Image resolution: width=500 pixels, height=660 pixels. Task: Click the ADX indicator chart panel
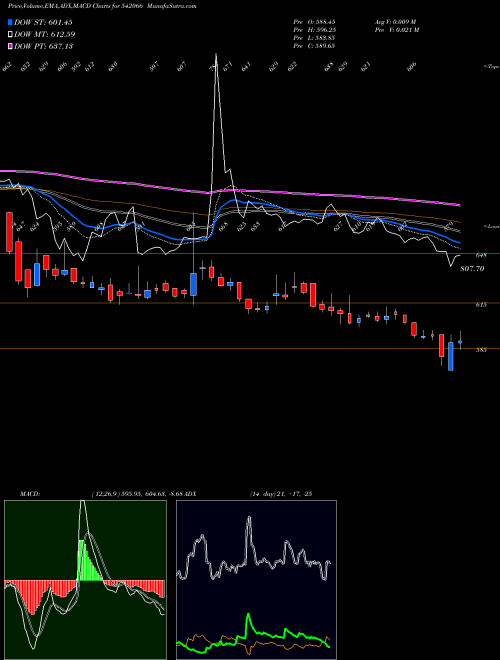click(x=256, y=580)
